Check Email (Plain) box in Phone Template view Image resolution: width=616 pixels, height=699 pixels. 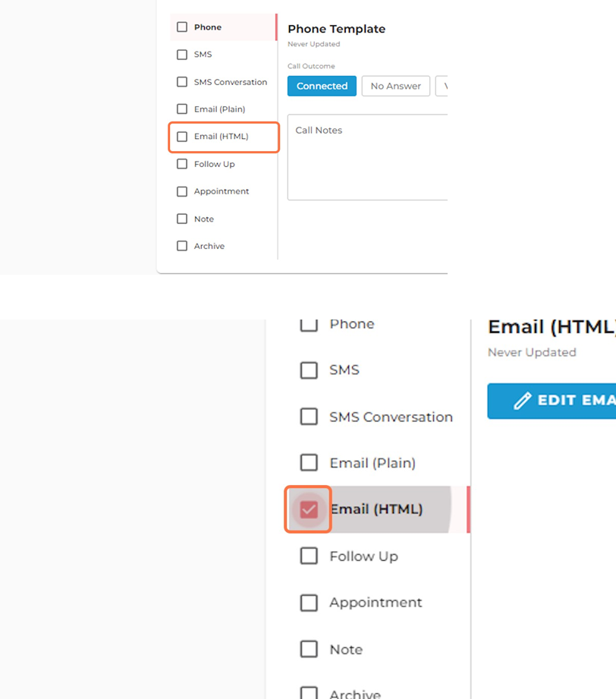(x=182, y=109)
